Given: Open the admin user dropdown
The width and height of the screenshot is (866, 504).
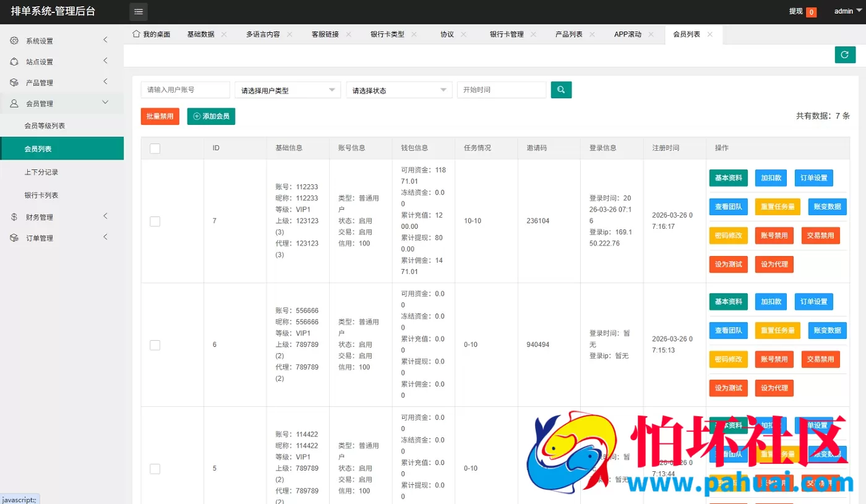Looking at the screenshot, I should pos(847,11).
